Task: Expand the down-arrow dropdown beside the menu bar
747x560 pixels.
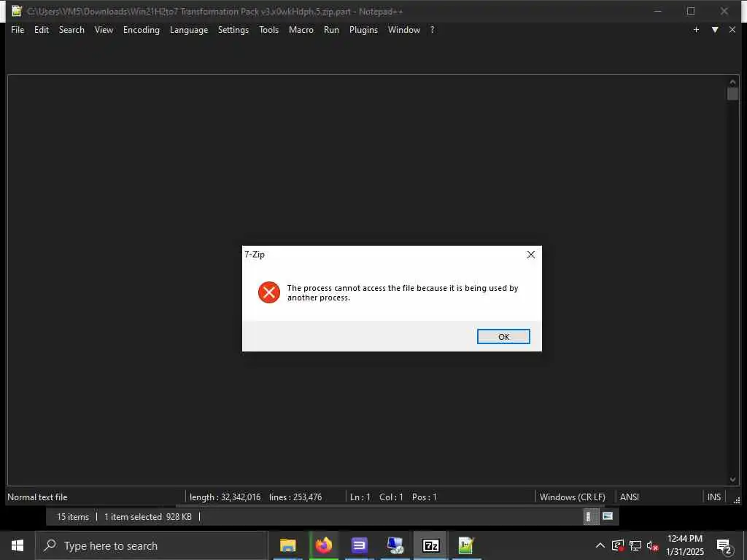Action: point(715,29)
